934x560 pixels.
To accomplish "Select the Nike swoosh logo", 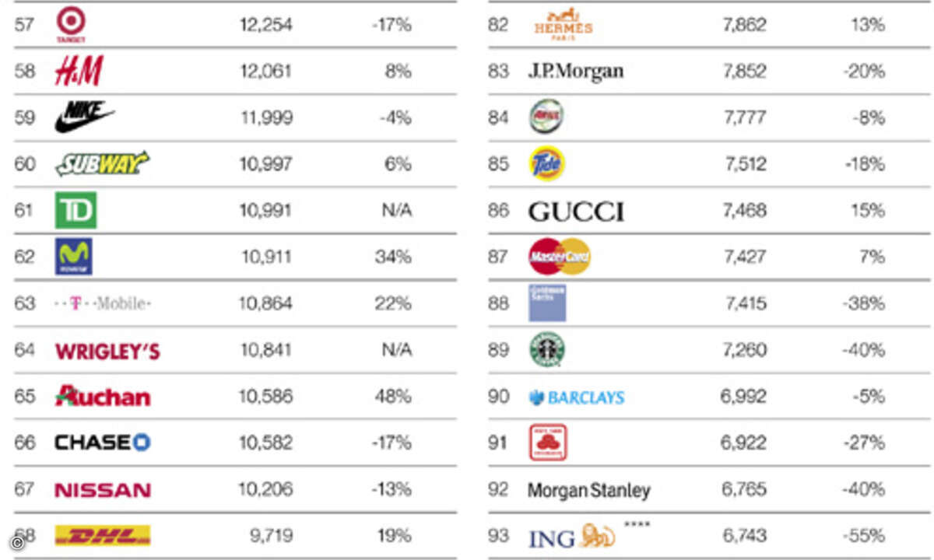I will coord(84,117).
